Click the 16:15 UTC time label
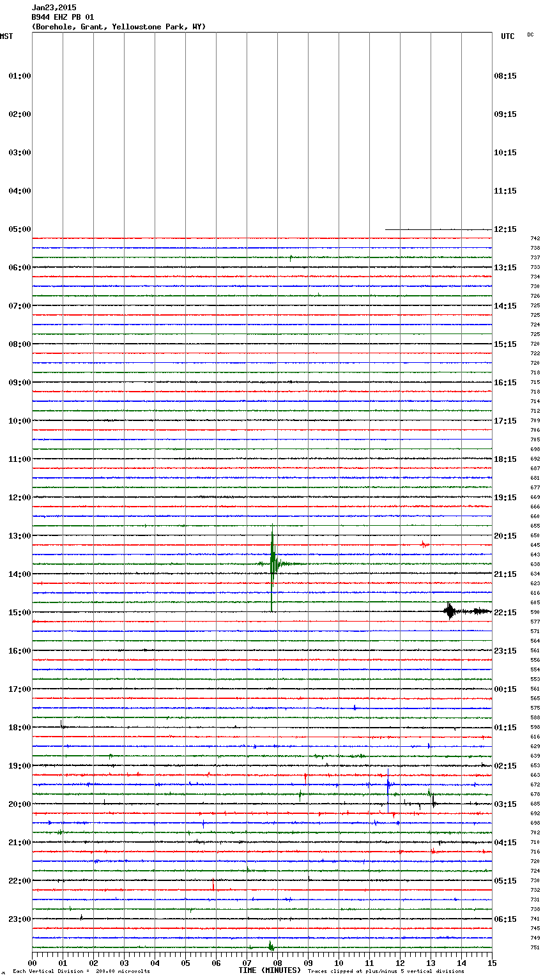The image size is (543, 980). 505,383
